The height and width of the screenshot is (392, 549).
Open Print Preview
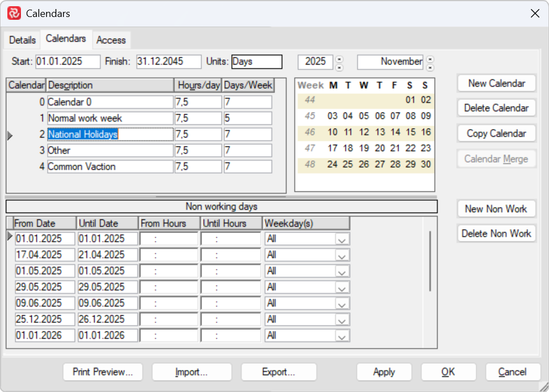102,372
